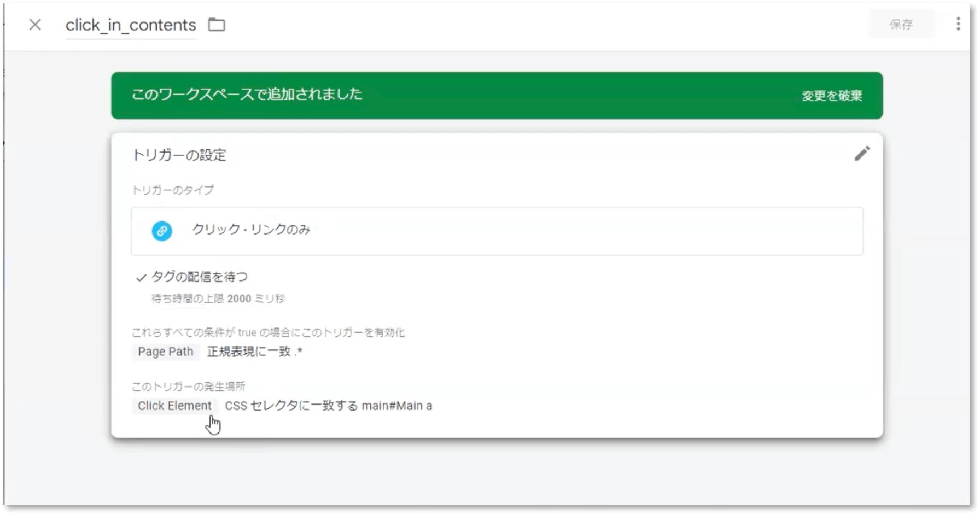Click the Page Path variable chip
This screenshot has height=515, width=980.
(166, 352)
